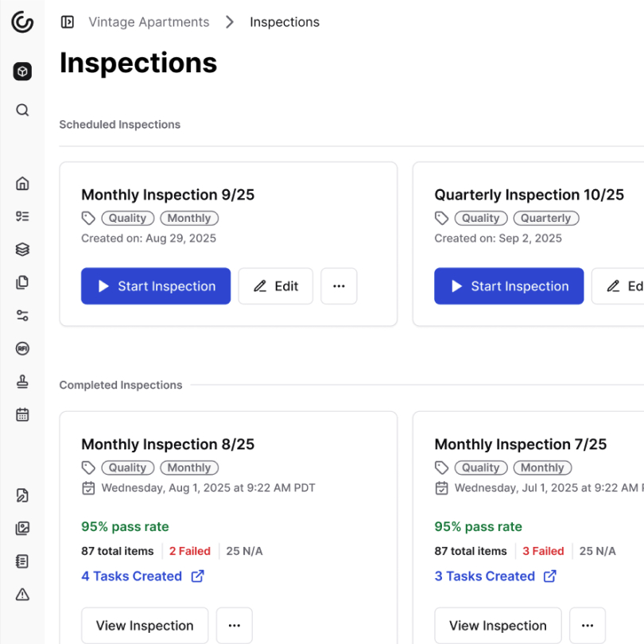Open the ellipsis menu on Monthly Inspection 7/25
Image resolution: width=644 pixels, height=644 pixels.
click(x=588, y=626)
